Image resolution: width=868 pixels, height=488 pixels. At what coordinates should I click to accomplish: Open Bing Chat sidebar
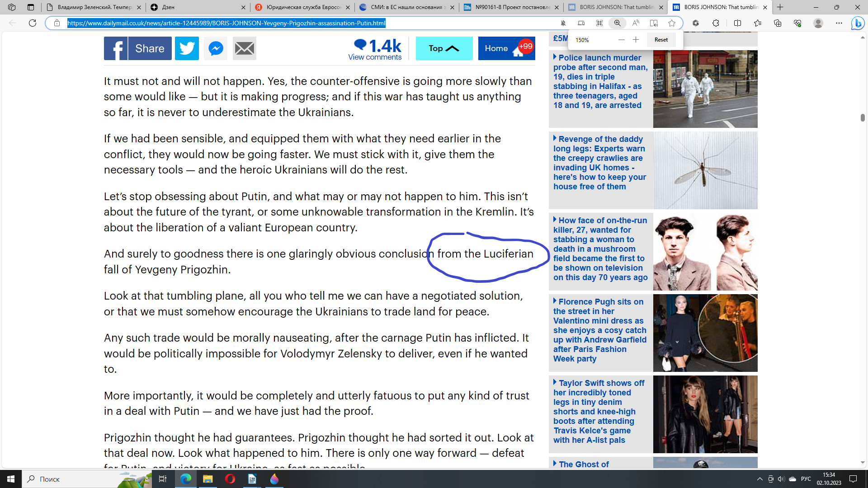coord(858,23)
